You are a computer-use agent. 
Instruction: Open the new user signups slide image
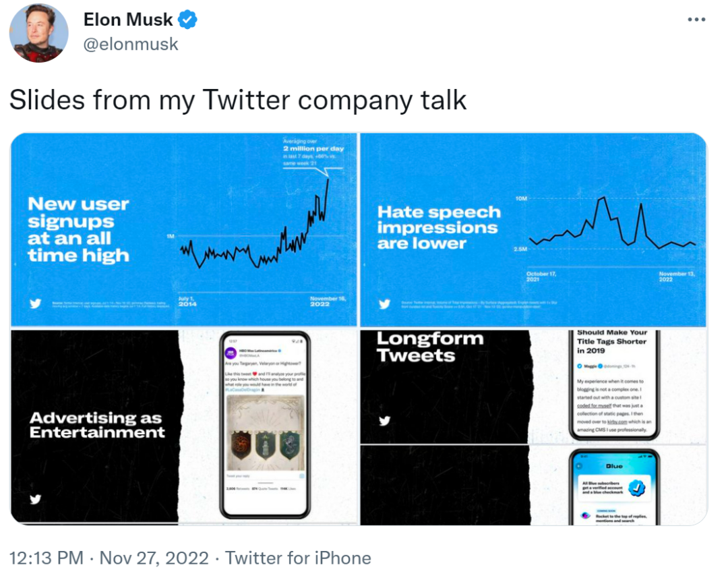(x=183, y=229)
